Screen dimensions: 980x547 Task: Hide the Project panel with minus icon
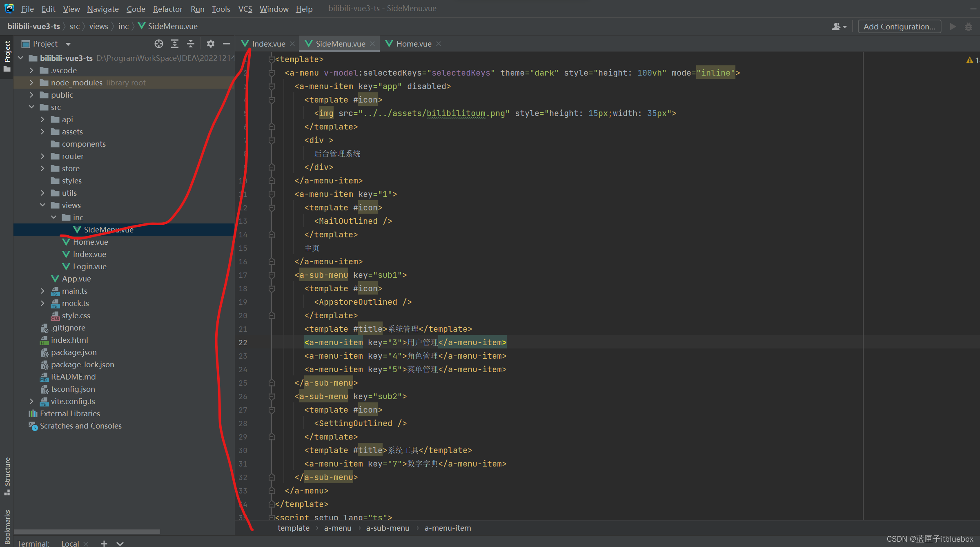227,44
